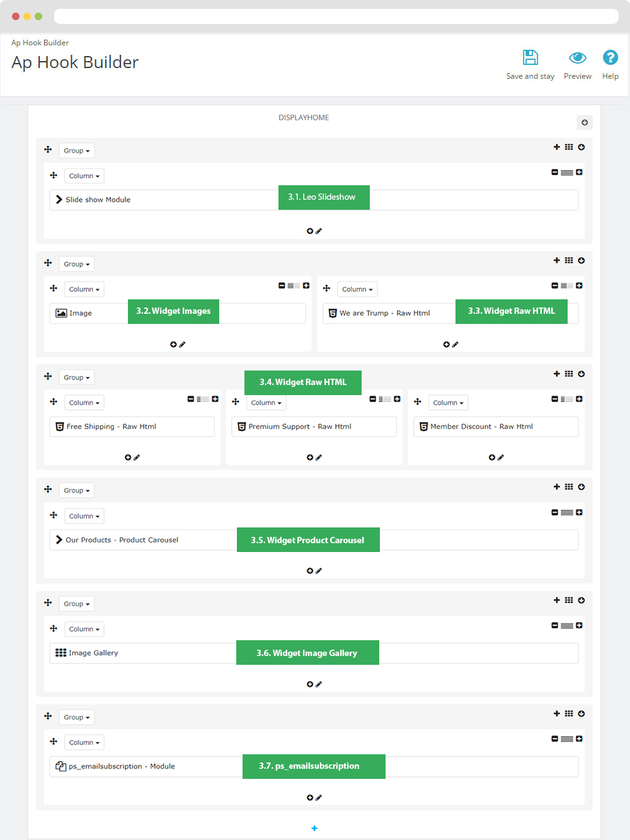Image resolution: width=630 pixels, height=840 pixels.
Task: Open Help question mark icon
Action: (610, 57)
